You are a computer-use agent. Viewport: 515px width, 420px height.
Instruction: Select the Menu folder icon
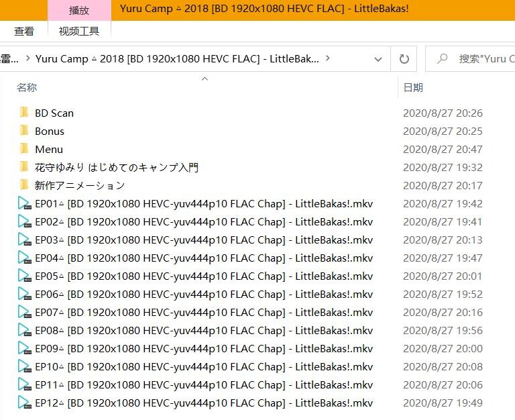point(24,149)
